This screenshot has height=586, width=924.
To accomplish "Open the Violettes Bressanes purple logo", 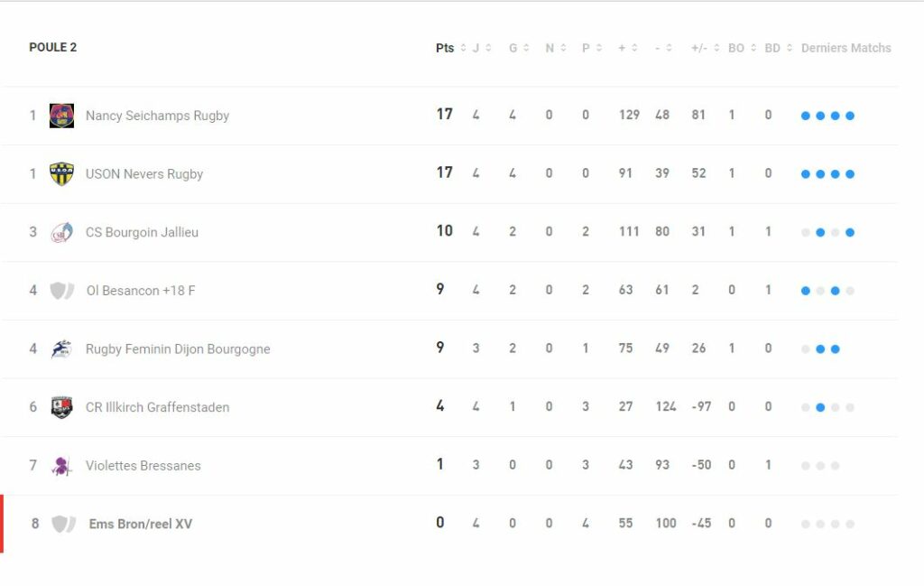I will 61,466.
